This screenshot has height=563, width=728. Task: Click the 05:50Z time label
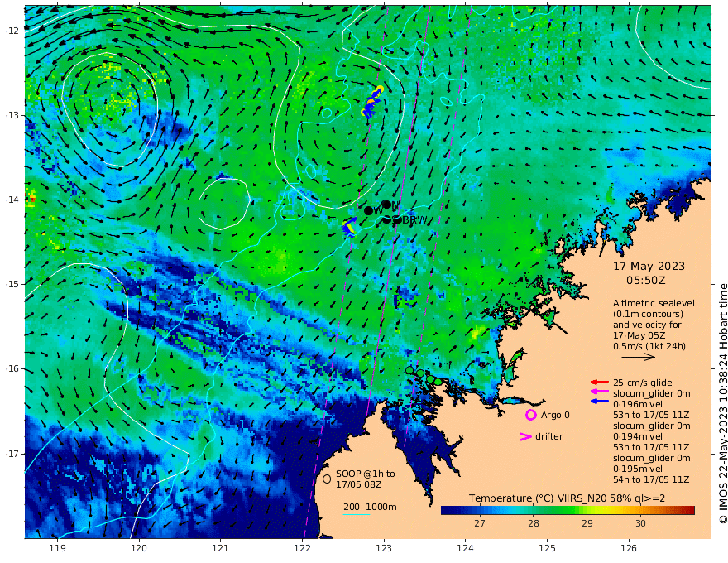tap(646, 281)
